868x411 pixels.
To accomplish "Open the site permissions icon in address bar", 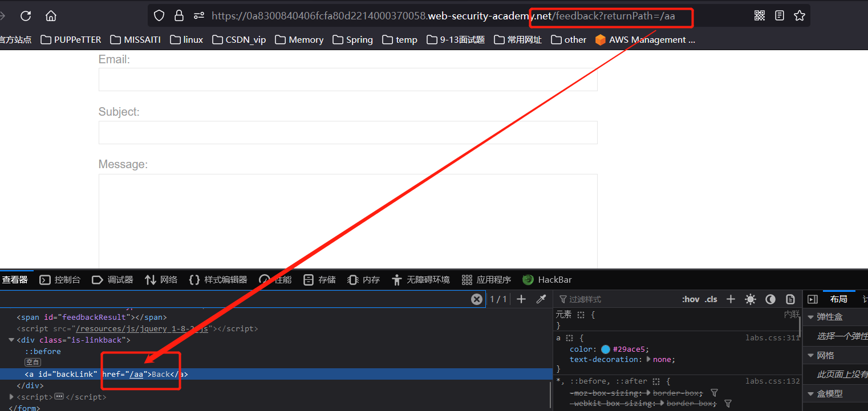I will pos(199,16).
